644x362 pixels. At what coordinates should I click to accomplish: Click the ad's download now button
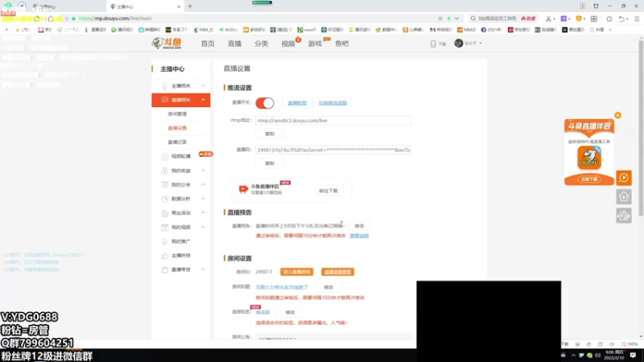tap(589, 179)
